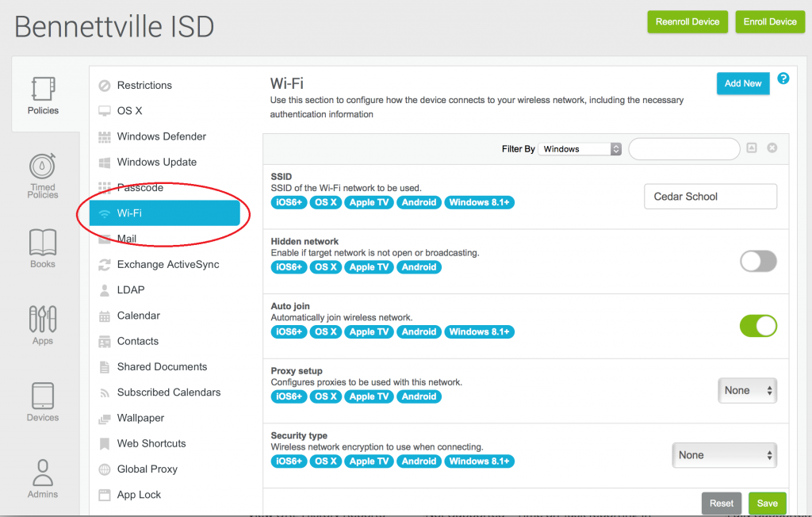
Task: Click the Add New button
Action: [742, 83]
